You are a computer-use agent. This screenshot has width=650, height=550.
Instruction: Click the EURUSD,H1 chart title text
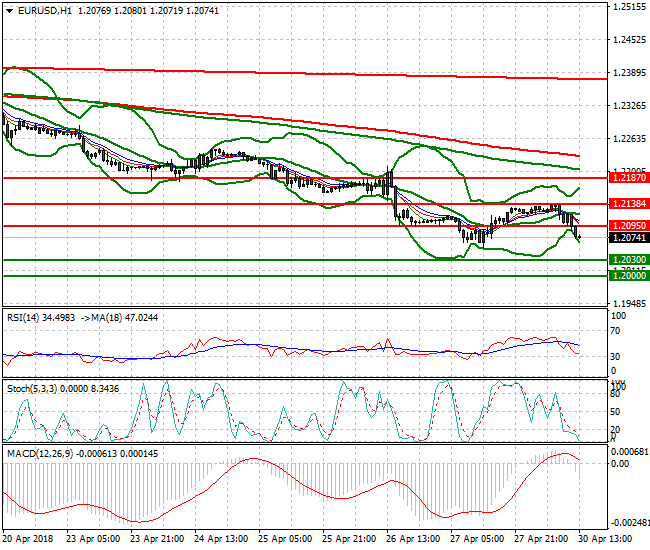point(45,11)
